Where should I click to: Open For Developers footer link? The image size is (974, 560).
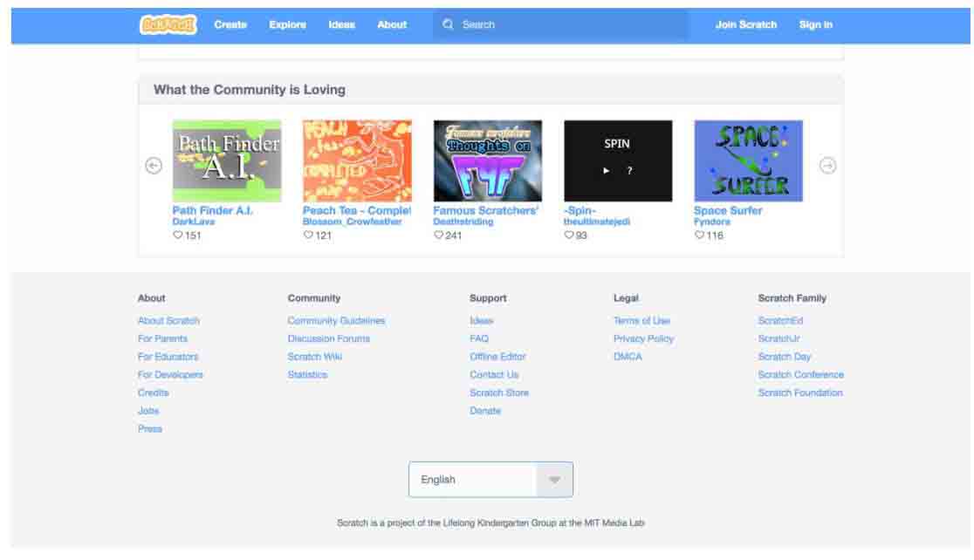click(170, 375)
